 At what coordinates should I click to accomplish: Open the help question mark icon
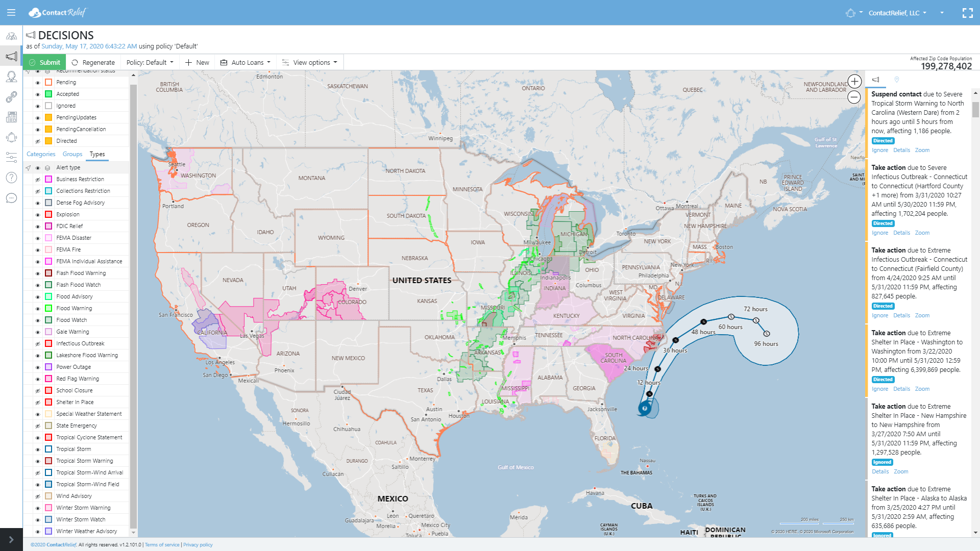click(x=11, y=178)
